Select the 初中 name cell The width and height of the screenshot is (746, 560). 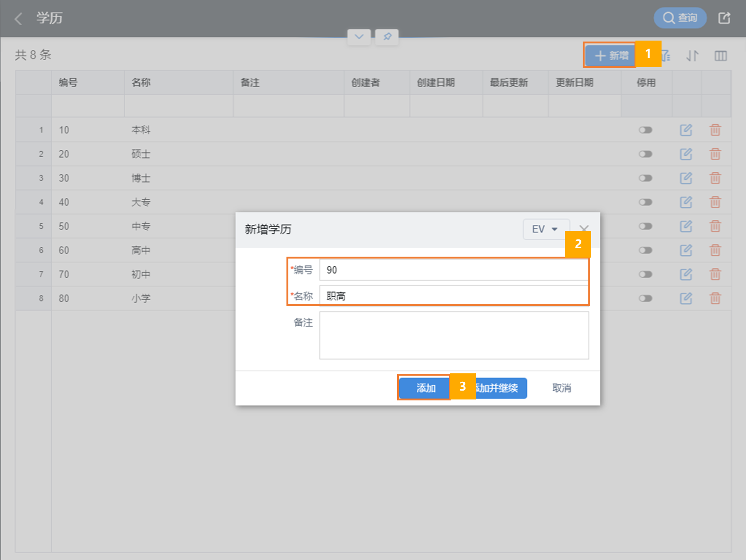click(179, 274)
